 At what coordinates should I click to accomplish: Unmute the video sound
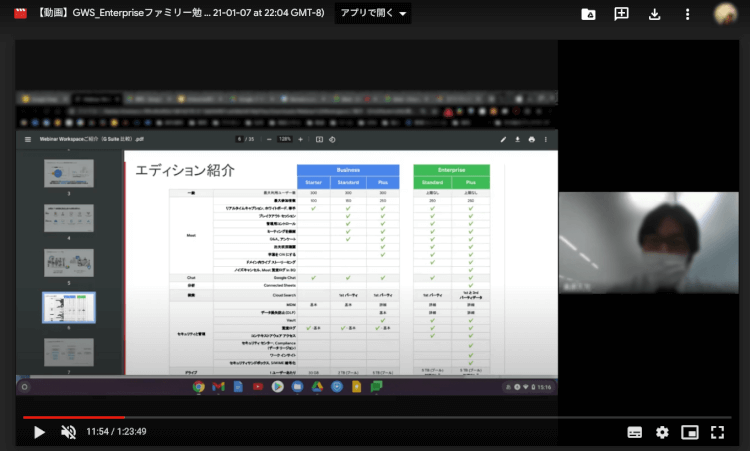coord(68,432)
